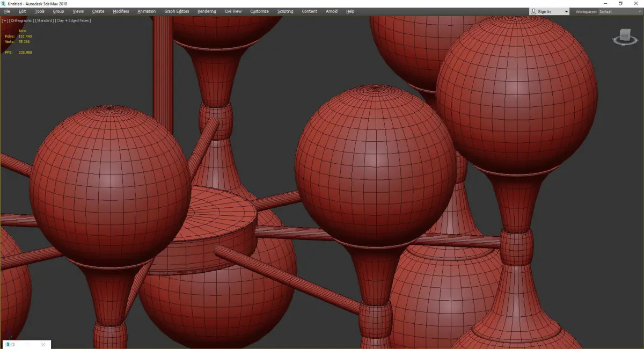Restore the 3ds Max window size

click(x=620, y=3)
